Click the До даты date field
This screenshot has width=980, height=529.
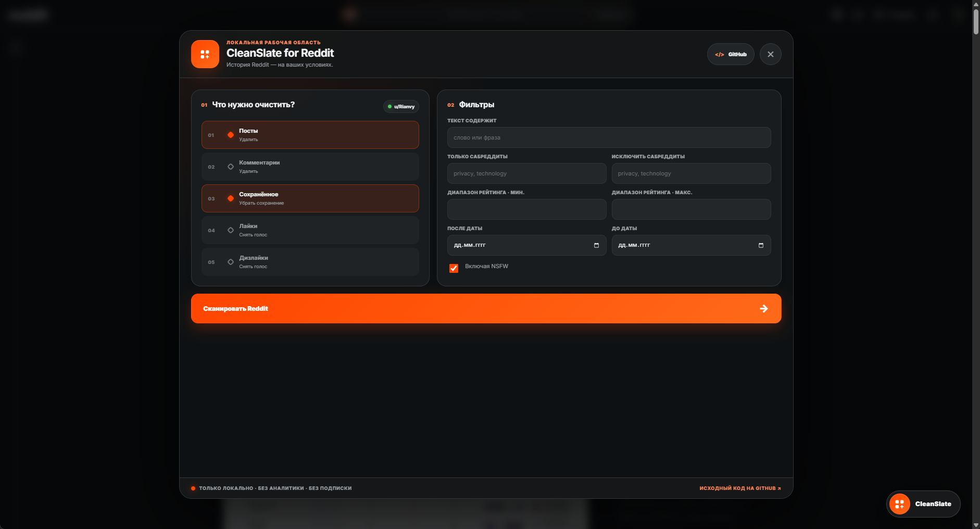click(692, 245)
